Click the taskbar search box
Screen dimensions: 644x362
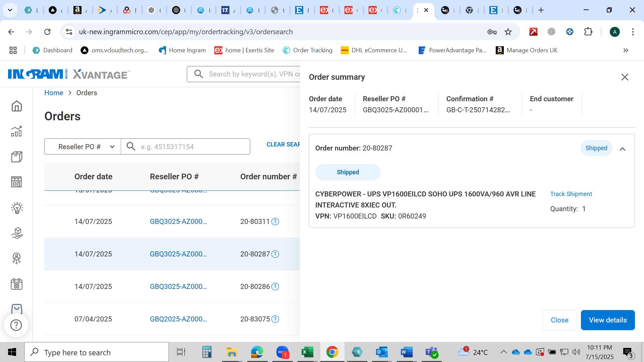(x=97, y=352)
